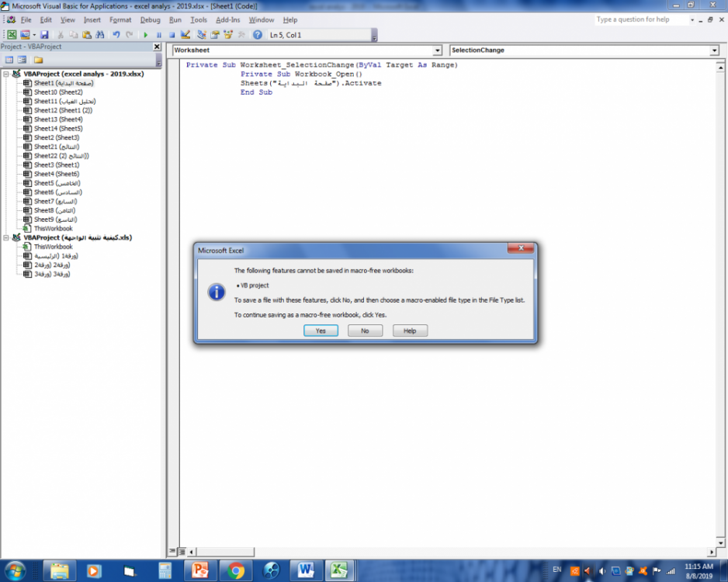Click the taskbar clock showing 11:15 AM
This screenshot has height=582, width=728.
tap(699, 571)
